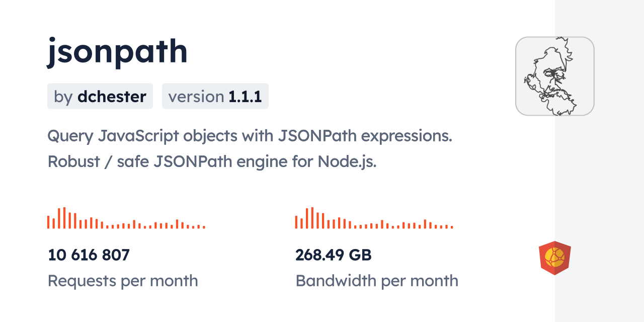
Task: Select the 268.49 GB bandwidth figure
Action: tap(333, 255)
